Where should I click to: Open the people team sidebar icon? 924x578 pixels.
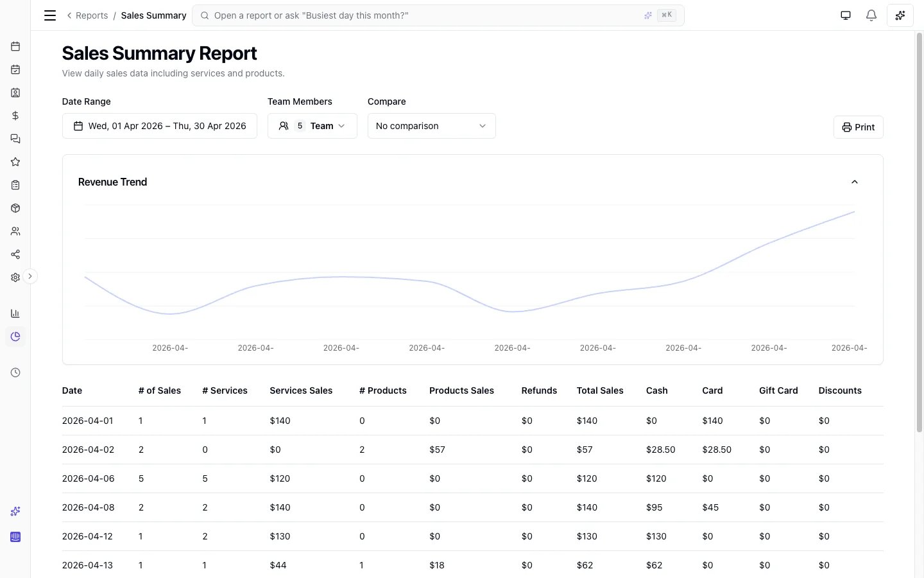point(15,231)
